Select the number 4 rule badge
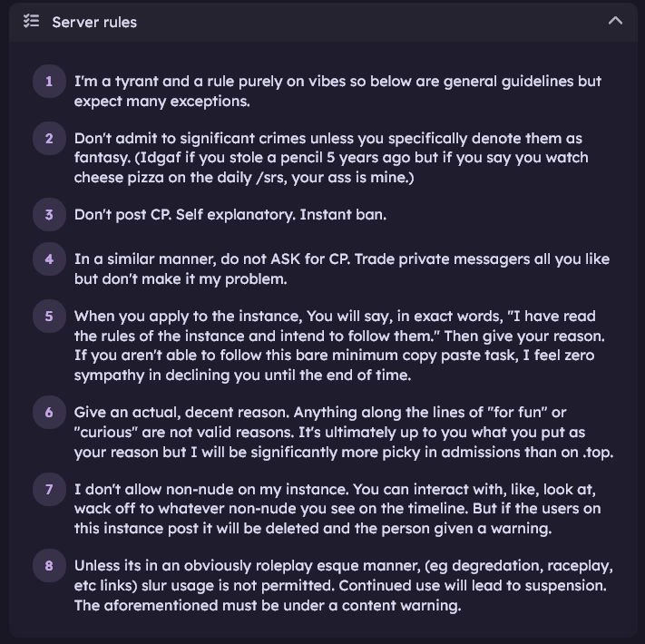Viewport: 645px width, 644px height. tap(49, 259)
